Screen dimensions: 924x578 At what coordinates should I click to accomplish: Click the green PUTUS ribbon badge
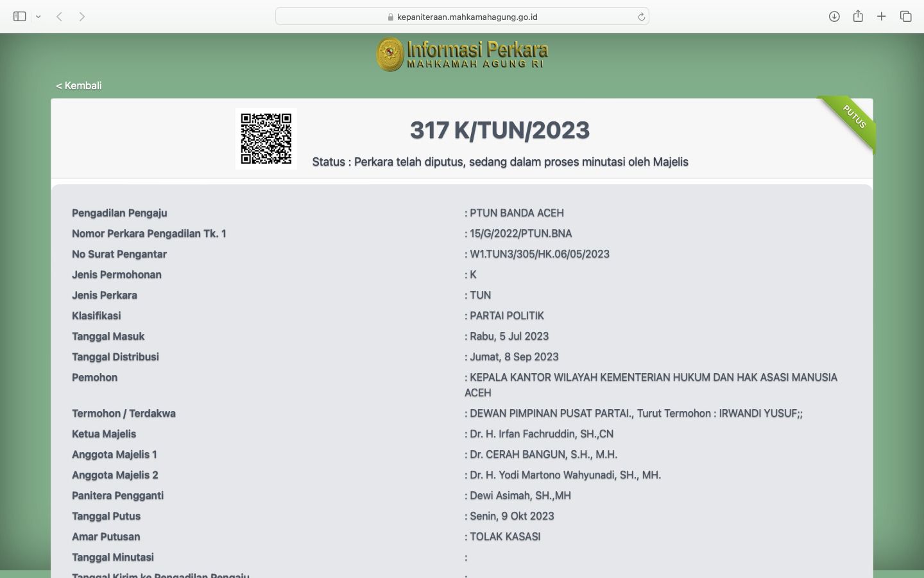[853, 118]
